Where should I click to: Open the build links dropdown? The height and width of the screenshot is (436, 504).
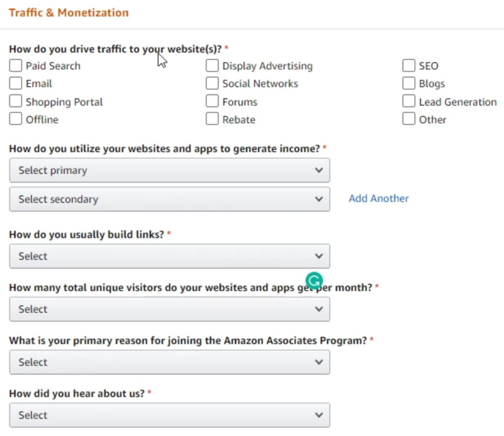[169, 256]
